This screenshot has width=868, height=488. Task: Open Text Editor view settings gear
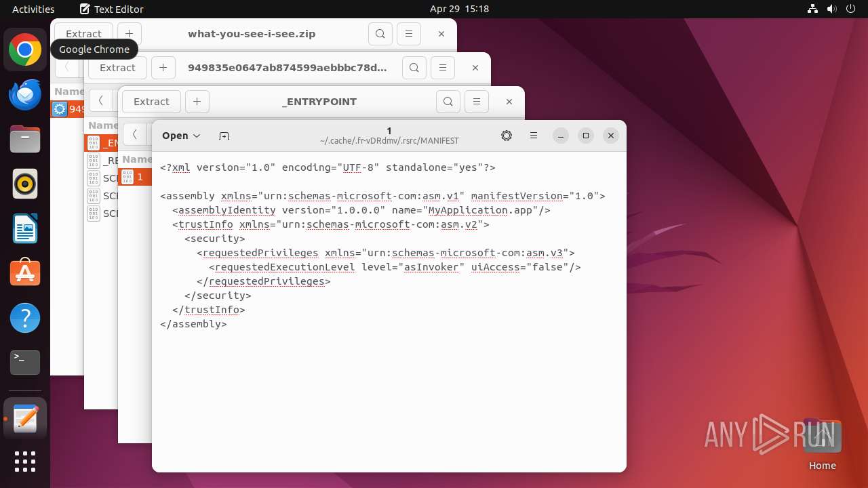[507, 136]
